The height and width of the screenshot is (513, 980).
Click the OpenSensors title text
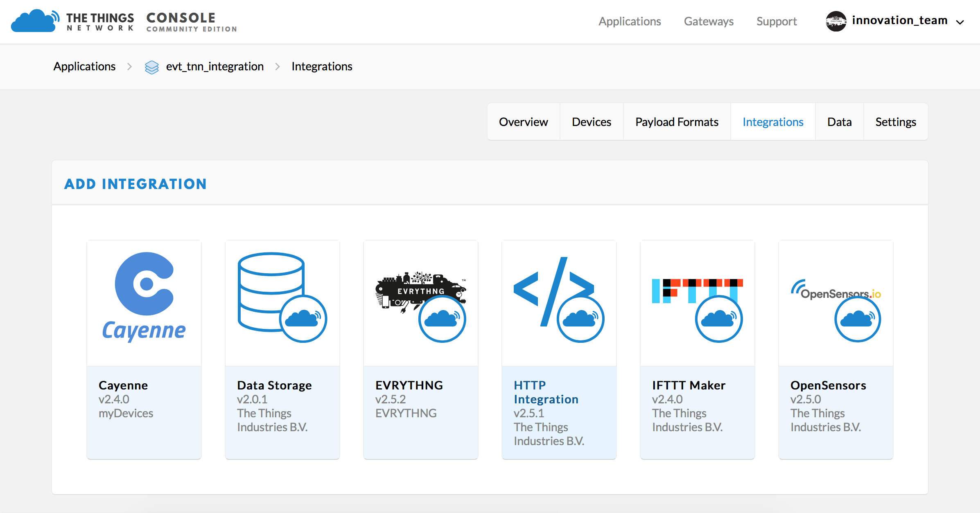(828, 385)
